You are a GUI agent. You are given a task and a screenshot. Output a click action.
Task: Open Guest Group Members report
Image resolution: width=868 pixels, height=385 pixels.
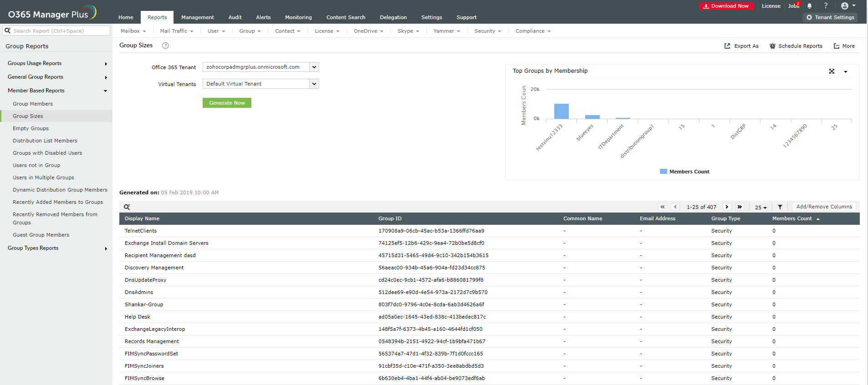(41, 235)
